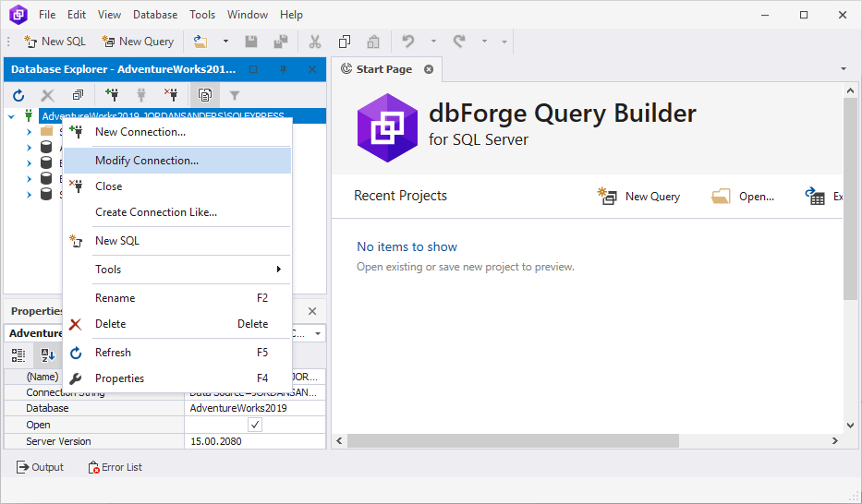Close the Database Explorer panel
862x504 pixels.
(x=312, y=69)
